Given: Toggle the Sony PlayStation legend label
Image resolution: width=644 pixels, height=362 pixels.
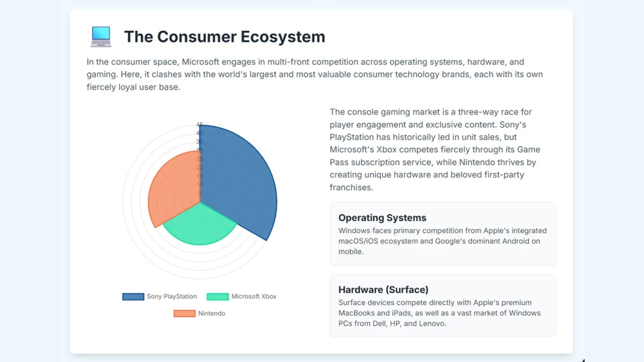Looking at the screenshot, I should tap(172, 297).
